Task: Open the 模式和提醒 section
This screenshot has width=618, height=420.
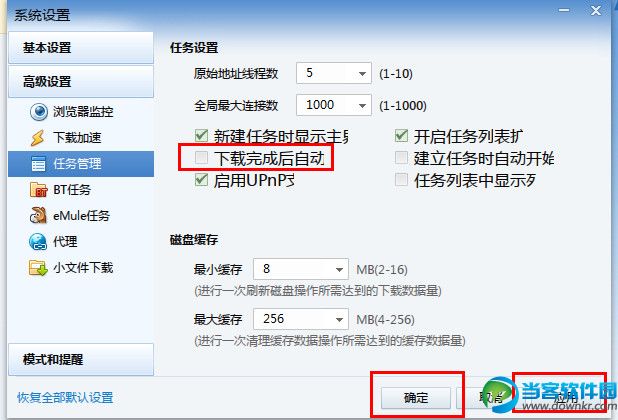Action: click(81, 359)
